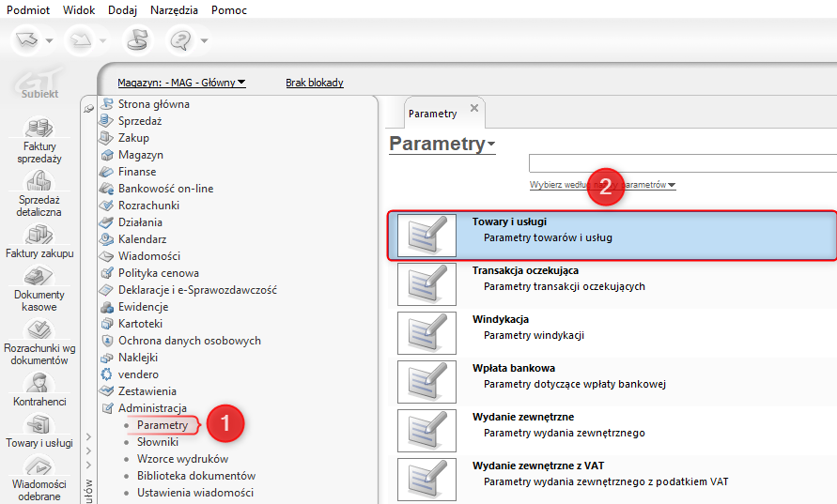
Task: Select Strona główna in module tree
Action: coord(154,104)
